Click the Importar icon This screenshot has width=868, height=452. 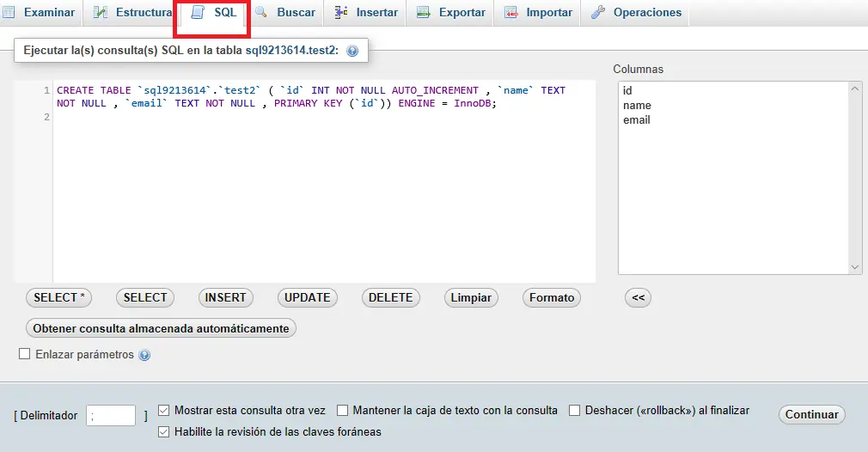click(x=511, y=12)
